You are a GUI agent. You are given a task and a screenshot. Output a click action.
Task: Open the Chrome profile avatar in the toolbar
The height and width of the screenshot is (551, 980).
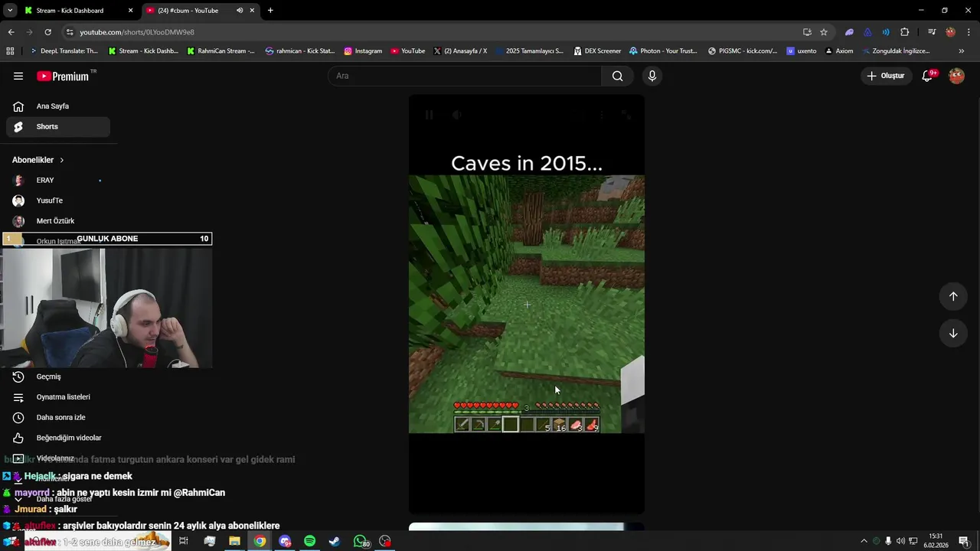tap(950, 32)
